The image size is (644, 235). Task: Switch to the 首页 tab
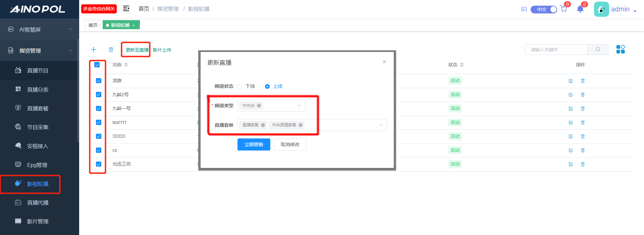[93, 25]
